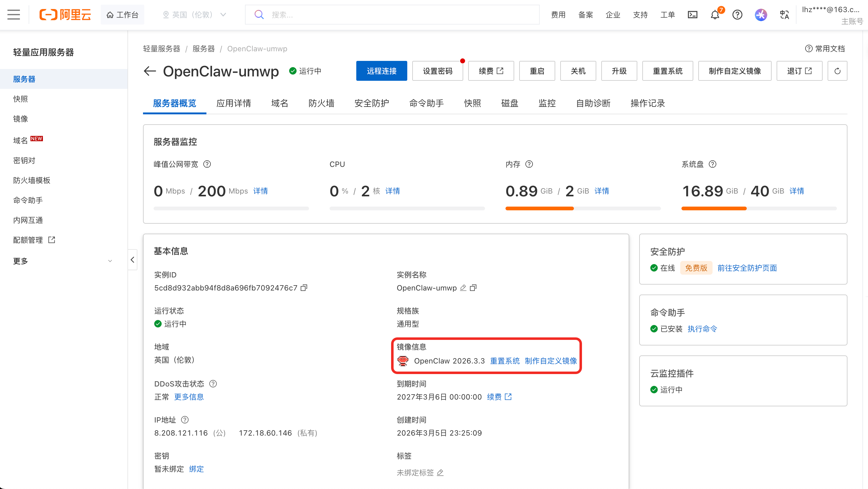
Task: Open the 监控 tab
Action: [x=547, y=103]
